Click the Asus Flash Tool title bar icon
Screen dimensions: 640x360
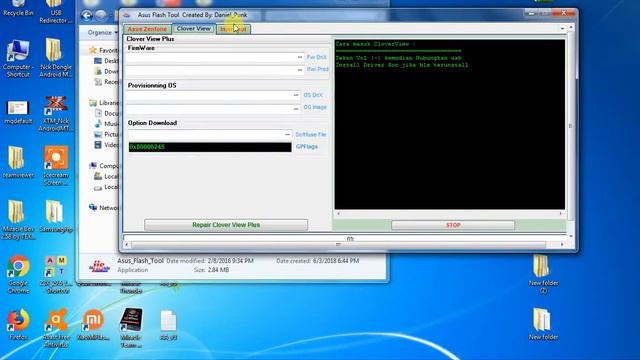(127, 15)
